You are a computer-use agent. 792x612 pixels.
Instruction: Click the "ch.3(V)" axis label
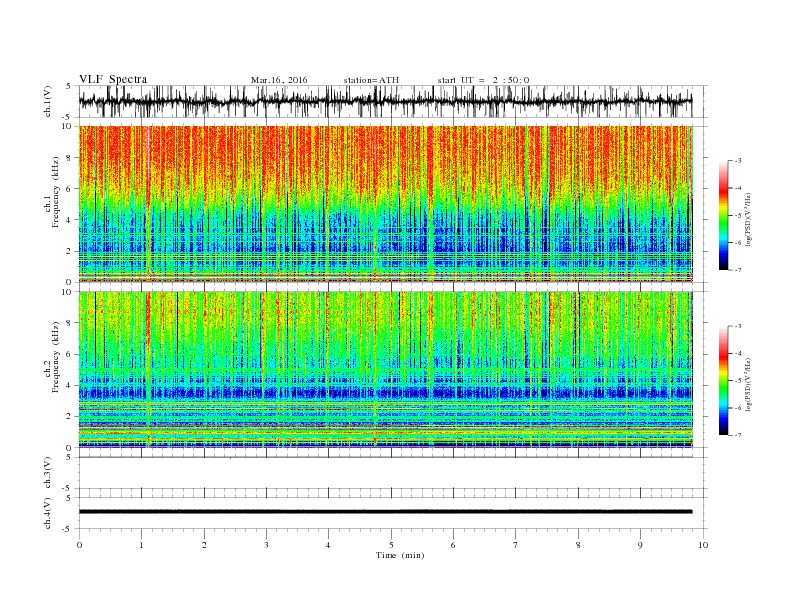pos(47,473)
